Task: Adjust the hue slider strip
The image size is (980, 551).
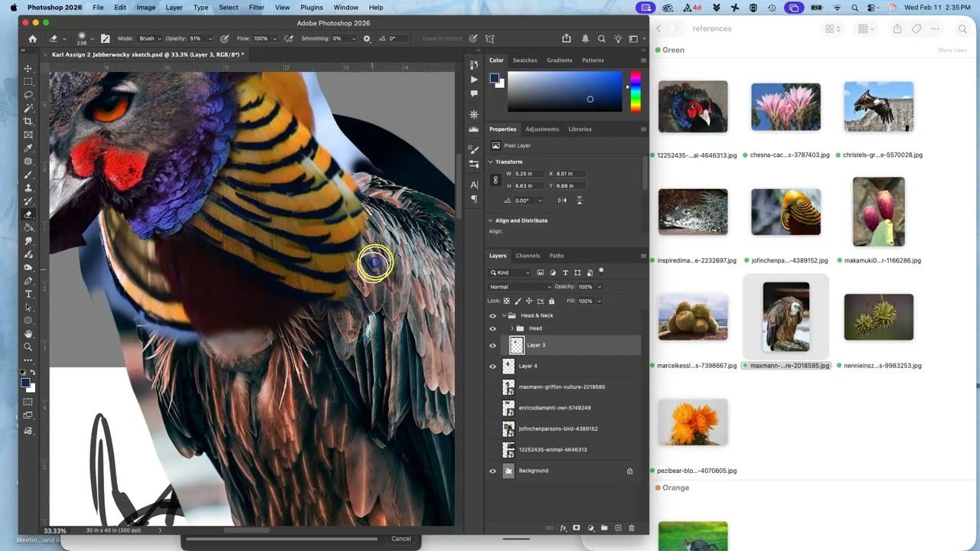Action: coord(635,92)
